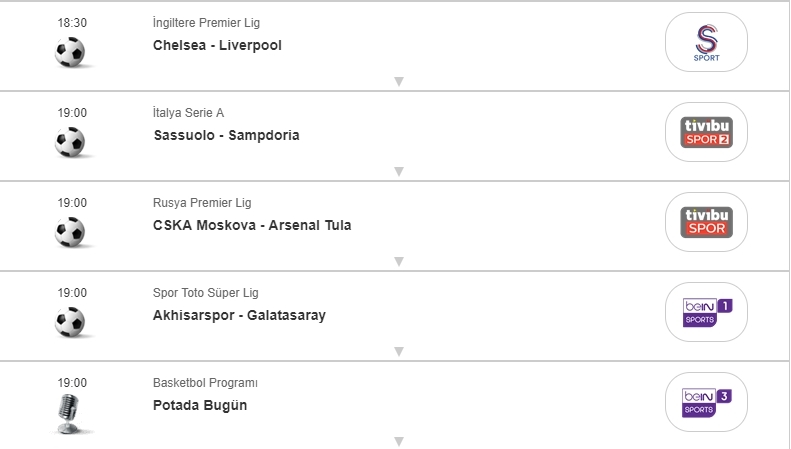Image resolution: width=791 pixels, height=449 pixels.
Task: Click the Sassuolo - Sampdoria match title
Action: click(x=226, y=135)
